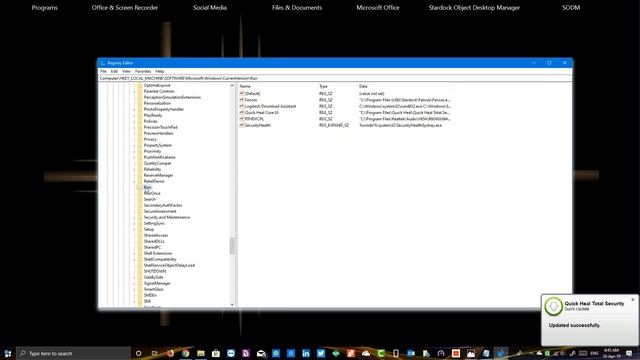This screenshot has width=640, height=360.
Task: Open Cortana from the taskbar
Action: (x=138, y=353)
